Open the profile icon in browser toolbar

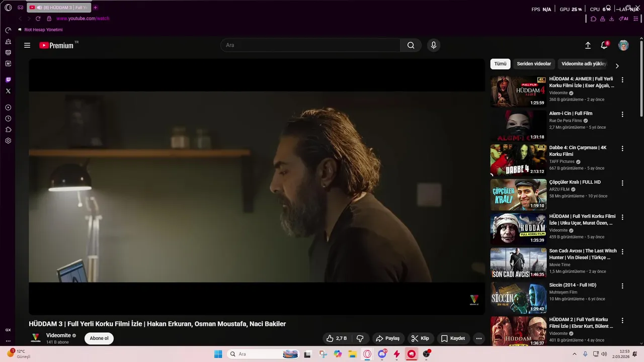coord(602,19)
